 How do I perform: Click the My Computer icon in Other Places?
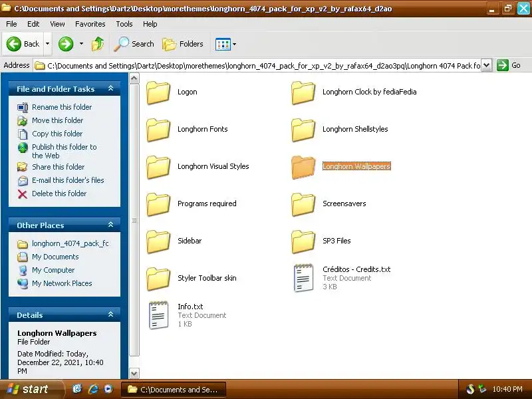point(23,271)
